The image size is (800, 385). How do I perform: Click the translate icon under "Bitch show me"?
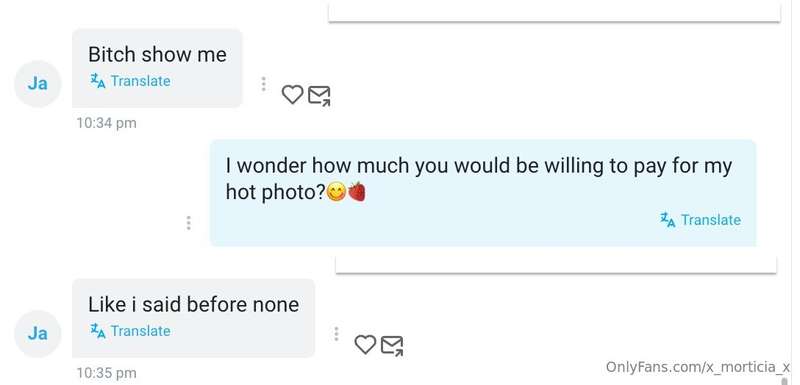pos(97,81)
